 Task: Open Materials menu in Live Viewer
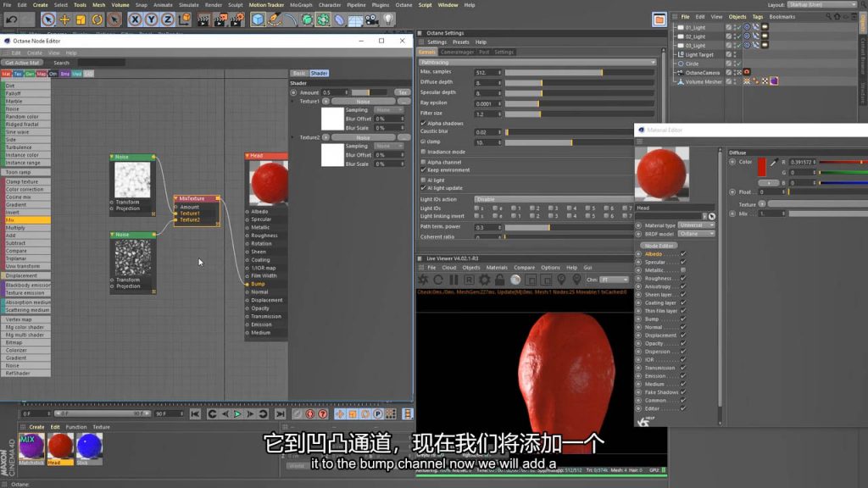(497, 268)
